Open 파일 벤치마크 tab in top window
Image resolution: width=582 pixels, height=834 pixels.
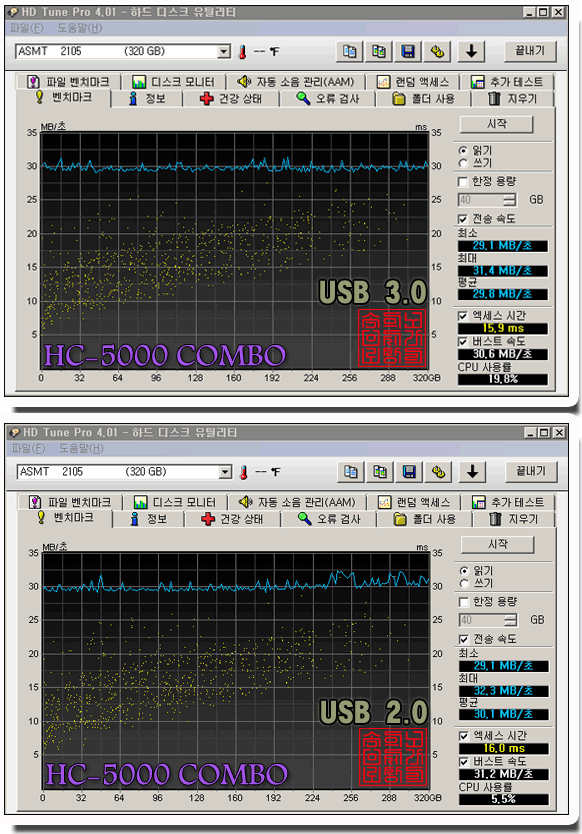[69, 82]
